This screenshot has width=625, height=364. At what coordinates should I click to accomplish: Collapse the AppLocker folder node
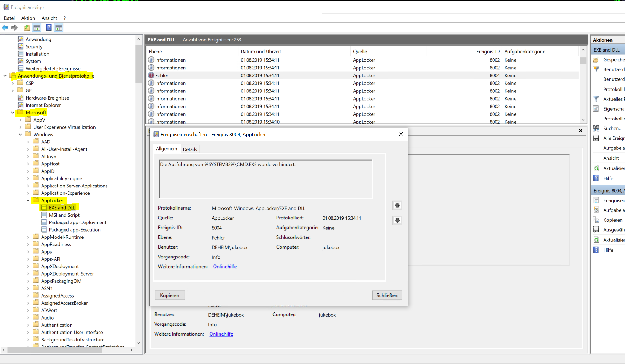(x=28, y=200)
